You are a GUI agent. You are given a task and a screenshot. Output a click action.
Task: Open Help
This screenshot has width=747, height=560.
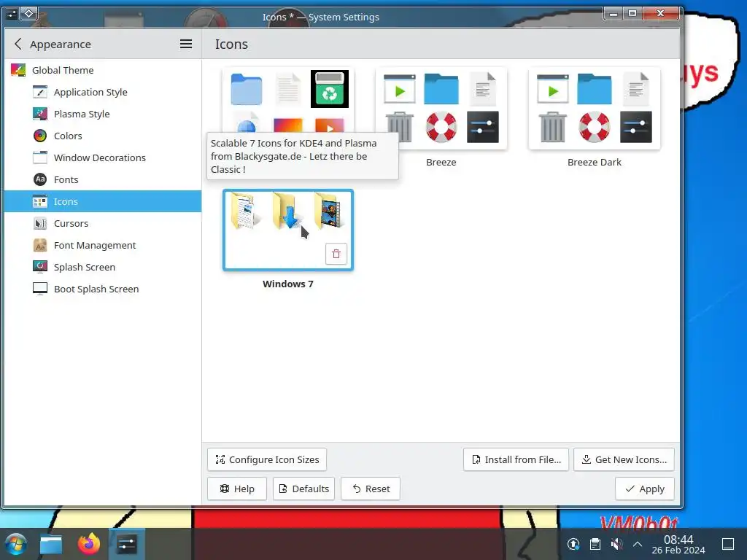click(x=237, y=489)
